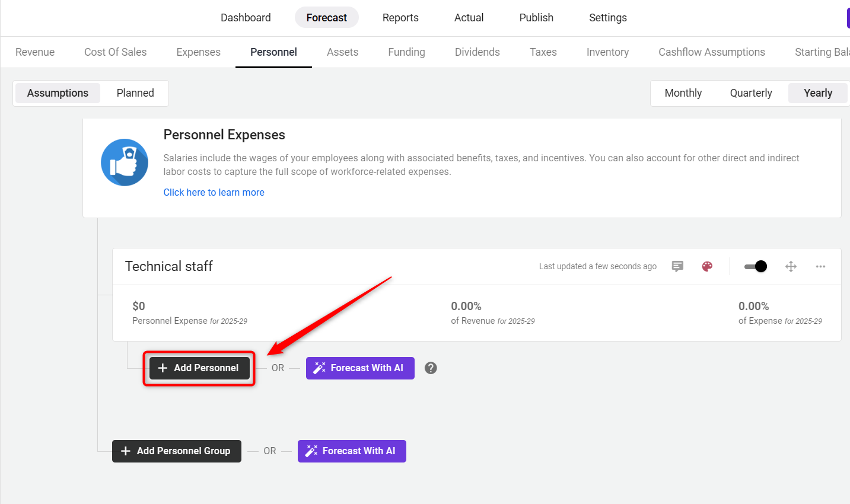Click the Add Personnel Group button
This screenshot has height=504, width=850.
click(177, 451)
